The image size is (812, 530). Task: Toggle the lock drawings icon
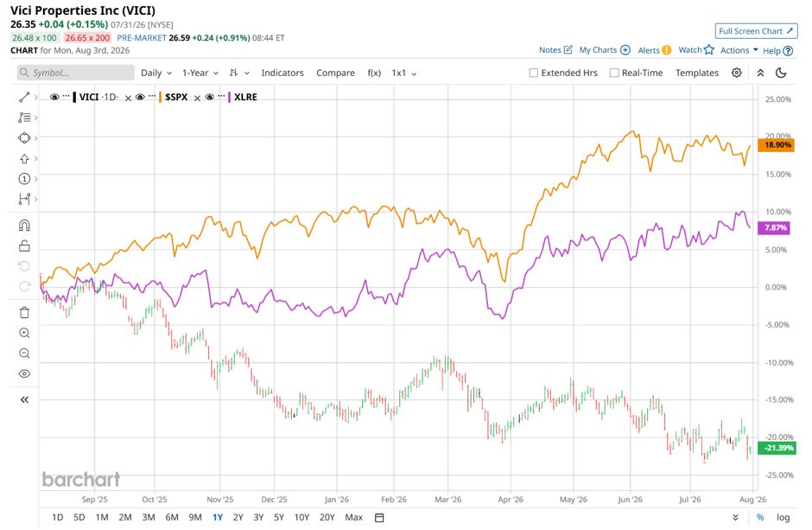[x=24, y=246]
